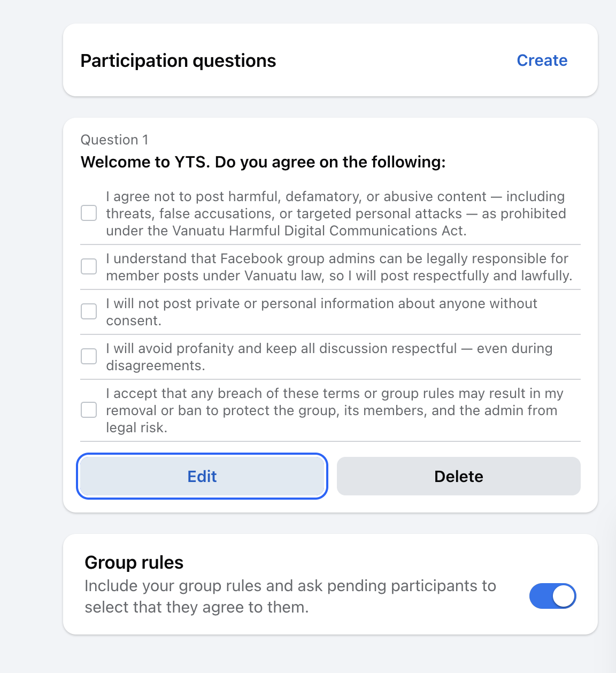Click the Group rules heading
This screenshot has height=673, width=616.
point(134,563)
